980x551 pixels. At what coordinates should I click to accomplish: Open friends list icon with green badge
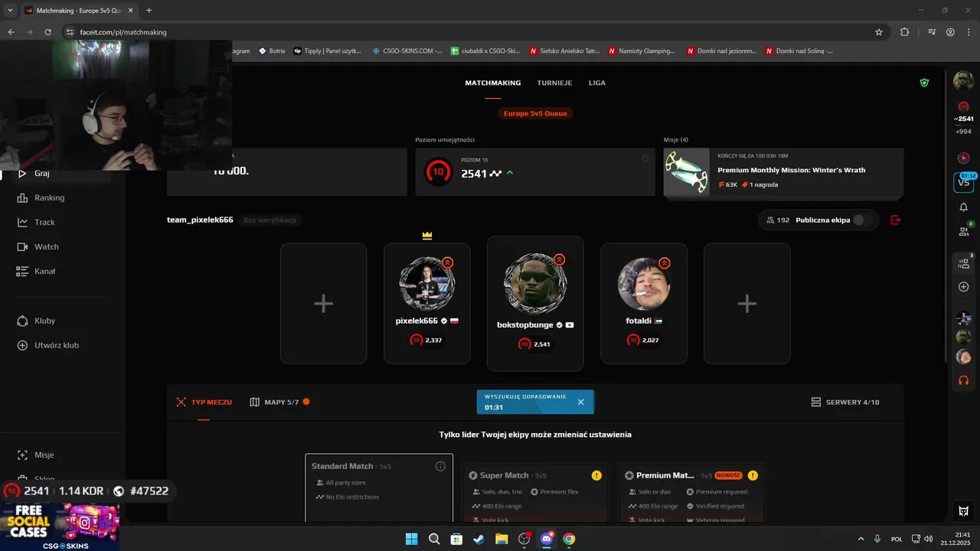pos(963,230)
